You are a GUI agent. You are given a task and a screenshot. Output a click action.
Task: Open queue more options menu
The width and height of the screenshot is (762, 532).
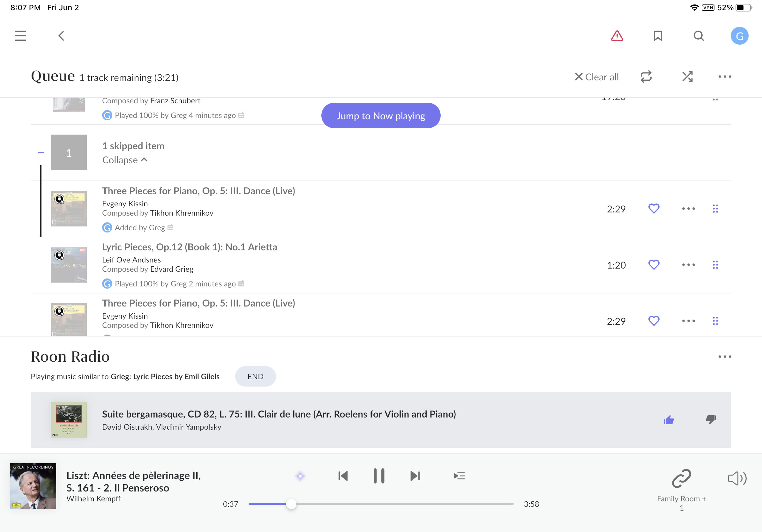point(725,77)
